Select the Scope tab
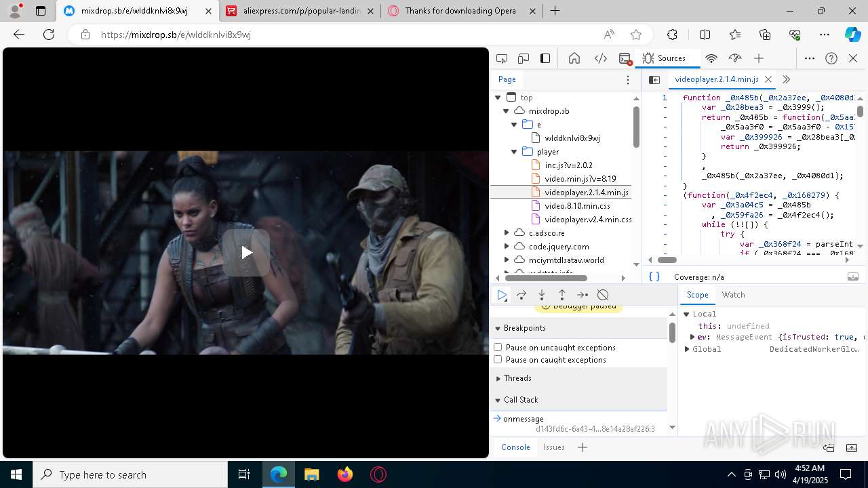 (x=697, y=295)
